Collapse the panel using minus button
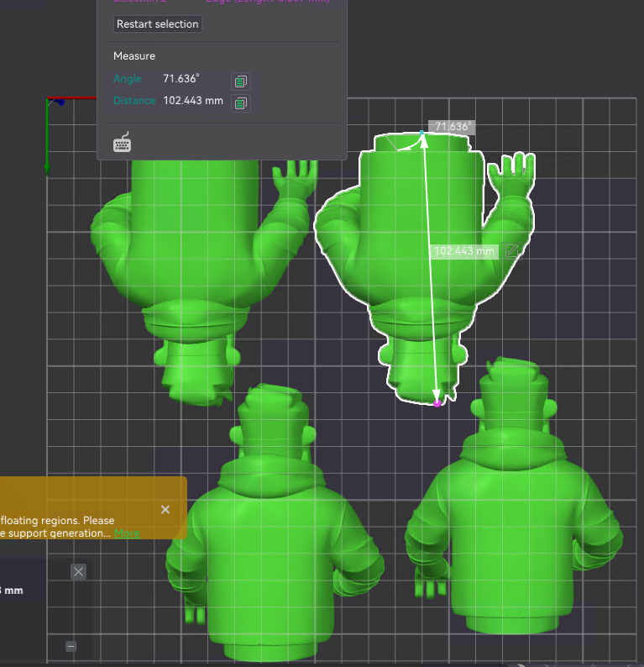644x667 pixels. pos(71,646)
